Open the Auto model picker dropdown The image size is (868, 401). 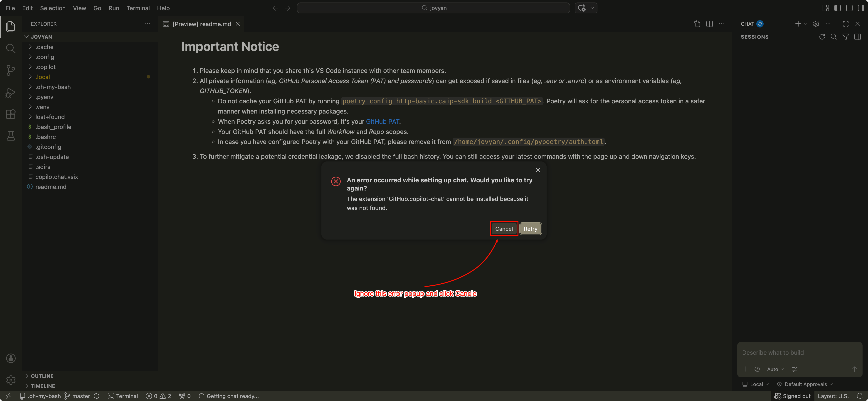coord(775,369)
